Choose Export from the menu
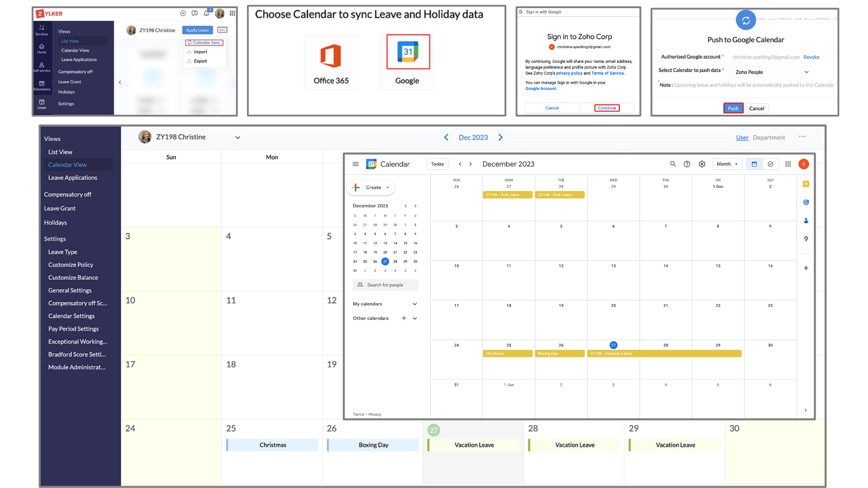 pos(197,61)
